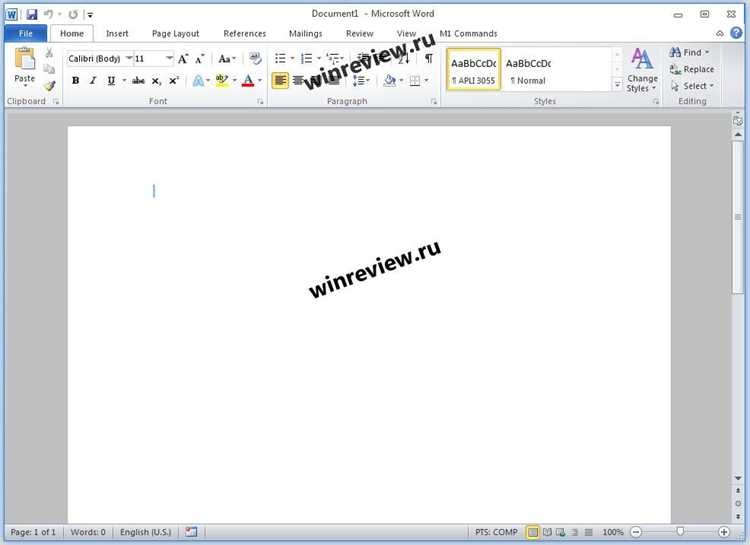Switch to Full Screen Reading view
The width and height of the screenshot is (750, 545).
547,532
